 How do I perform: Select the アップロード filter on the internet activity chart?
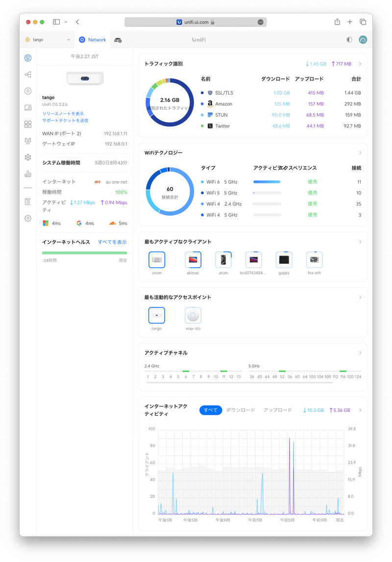277,410
